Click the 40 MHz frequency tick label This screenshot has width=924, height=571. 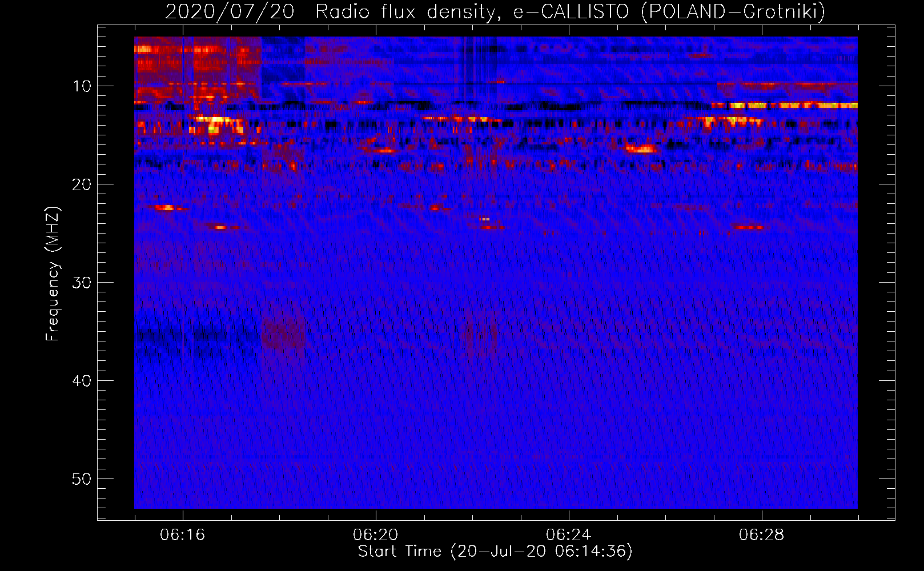point(82,381)
